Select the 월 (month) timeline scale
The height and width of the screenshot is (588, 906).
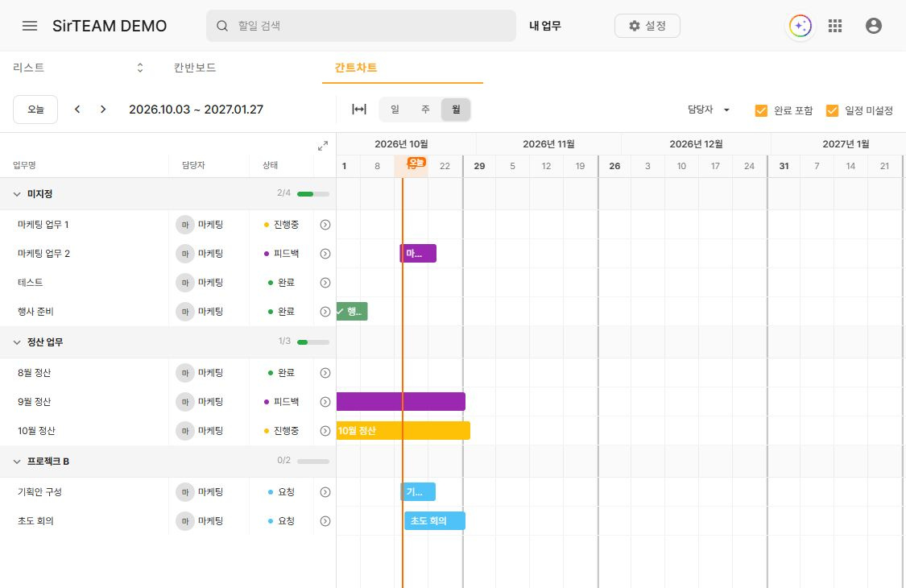[x=456, y=110]
